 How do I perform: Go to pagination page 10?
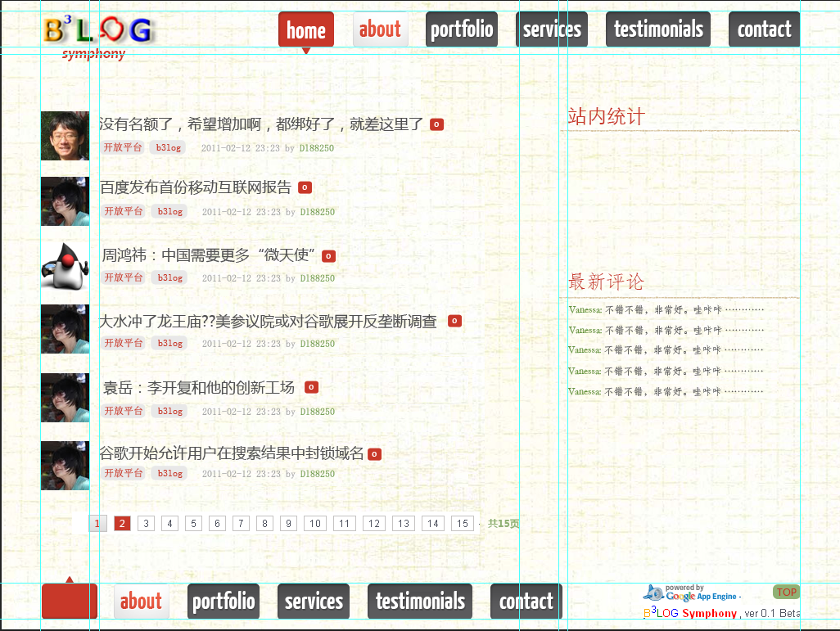coord(315,523)
